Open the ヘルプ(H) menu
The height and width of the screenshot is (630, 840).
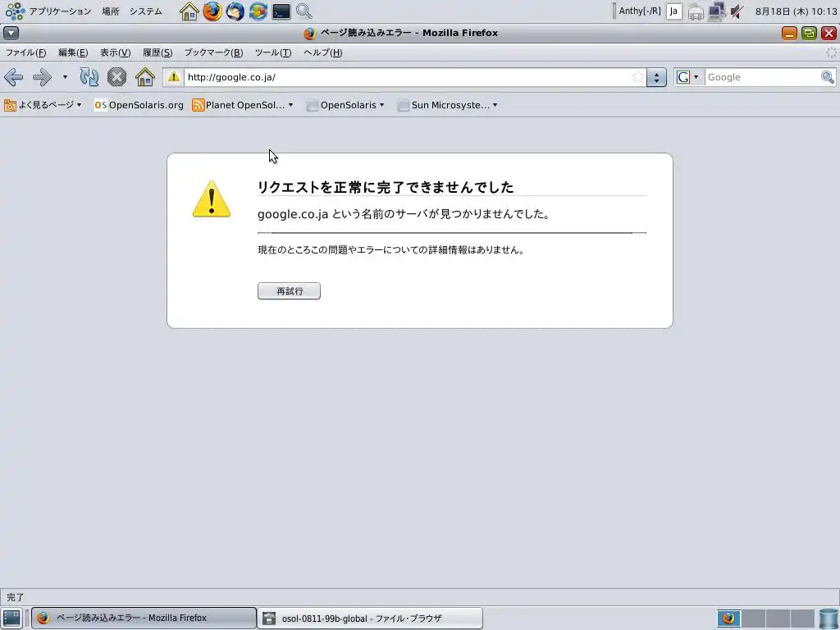322,52
